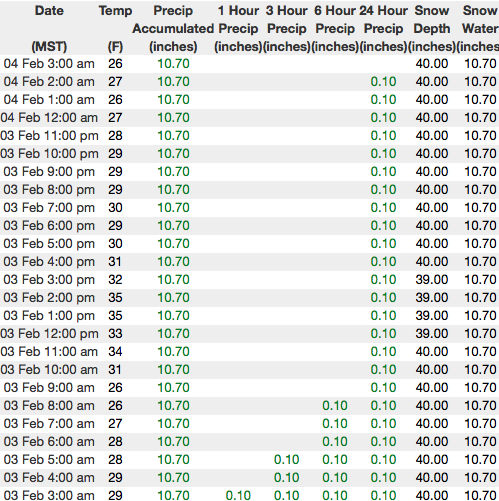Viewport: 499px width, 501px height.
Task: Click snow depth 39.00 at 03 Feb 3:00 pm
Action: pos(432,280)
